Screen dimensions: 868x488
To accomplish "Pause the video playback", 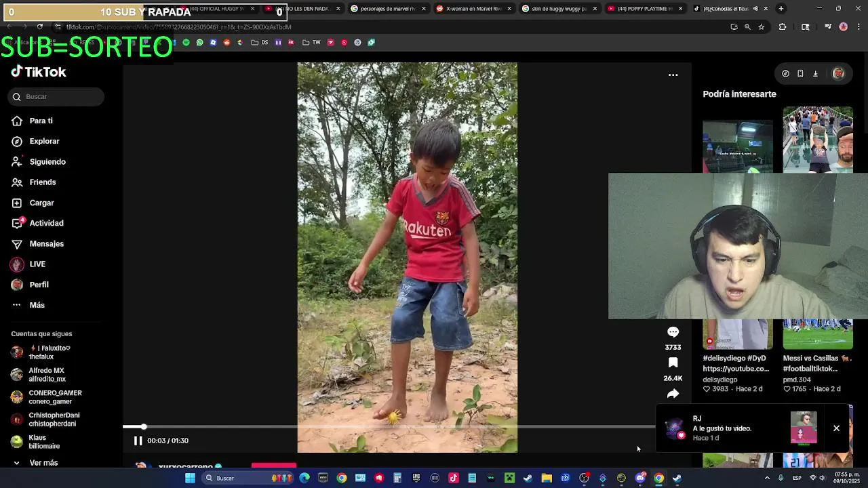I will 138,441.
